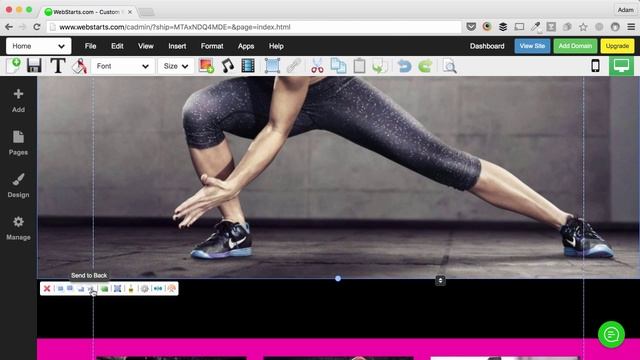Add audio with the music note icon
Image resolution: width=640 pixels, height=360 pixels.
[x=228, y=66]
